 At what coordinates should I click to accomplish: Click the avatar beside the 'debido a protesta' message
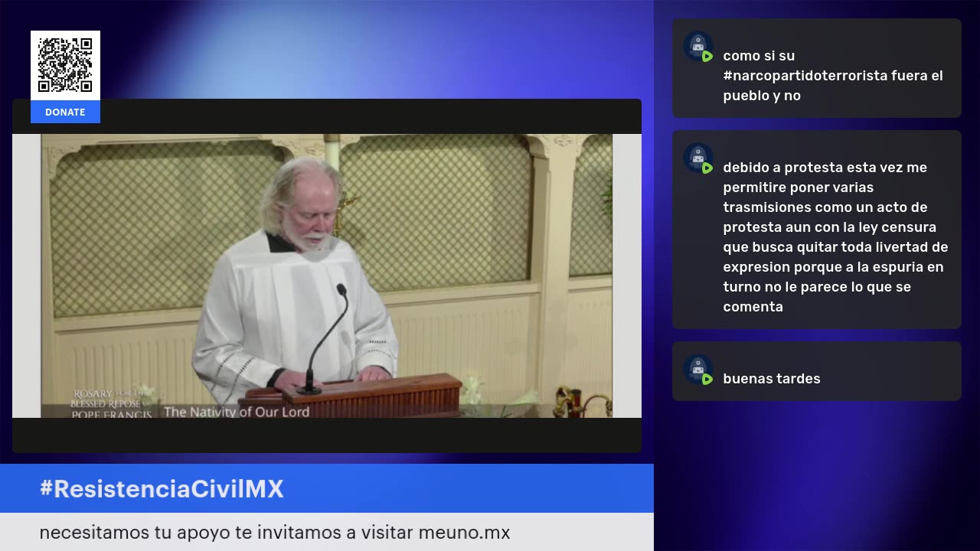(x=698, y=158)
